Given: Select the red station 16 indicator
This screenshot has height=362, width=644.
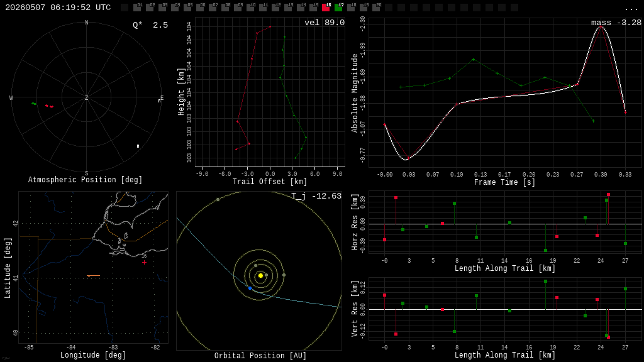Looking at the screenshot, I should click(326, 8).
